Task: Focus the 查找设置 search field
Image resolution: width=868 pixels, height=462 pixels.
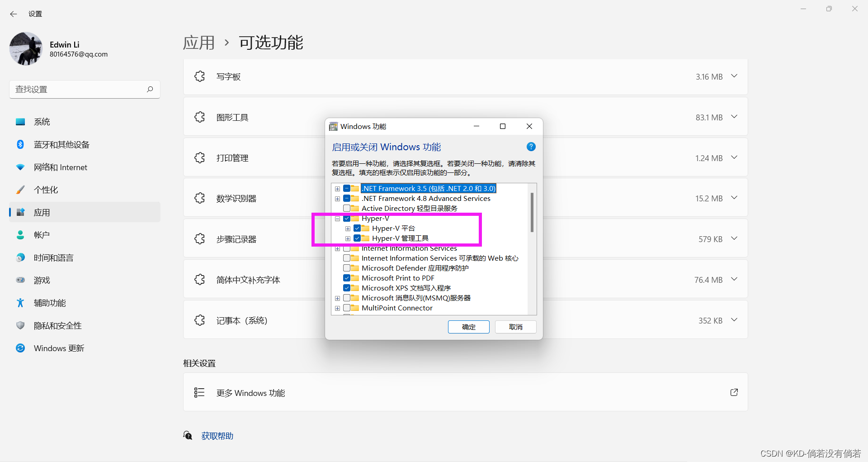Action: (85, 89)
